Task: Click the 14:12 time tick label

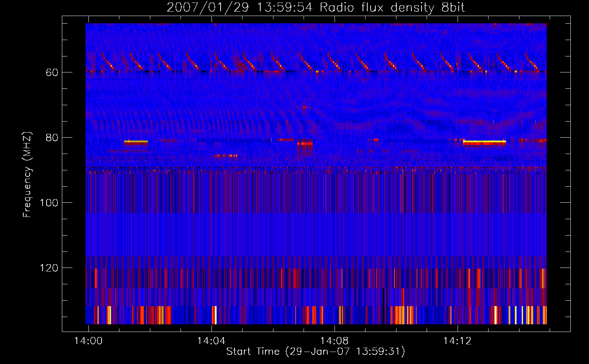Action: (x=458, y=341)
